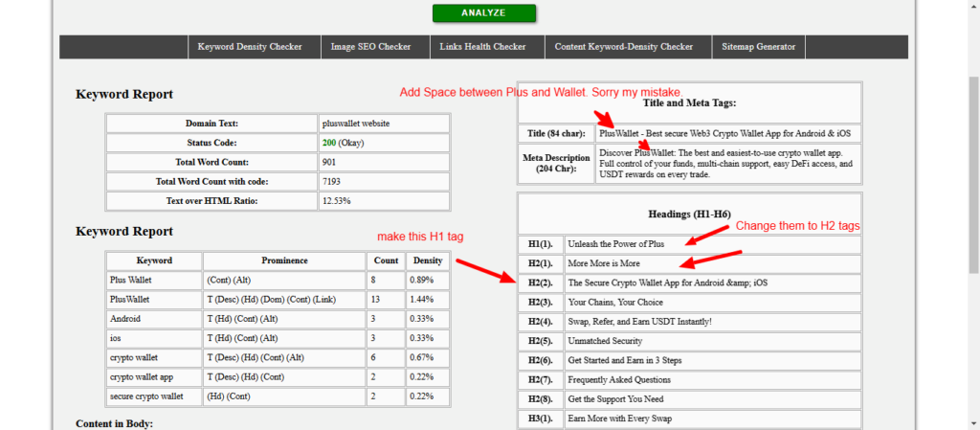
Task: Click count value 8 for Plus Wallet
Action: (x=386, y=280)
